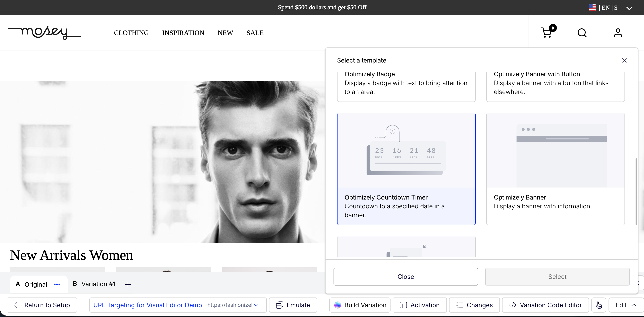Click the interactive mode hand icon
Image resolution: width=644 pixels, height=317 pixels.
[x=599, y=305]
